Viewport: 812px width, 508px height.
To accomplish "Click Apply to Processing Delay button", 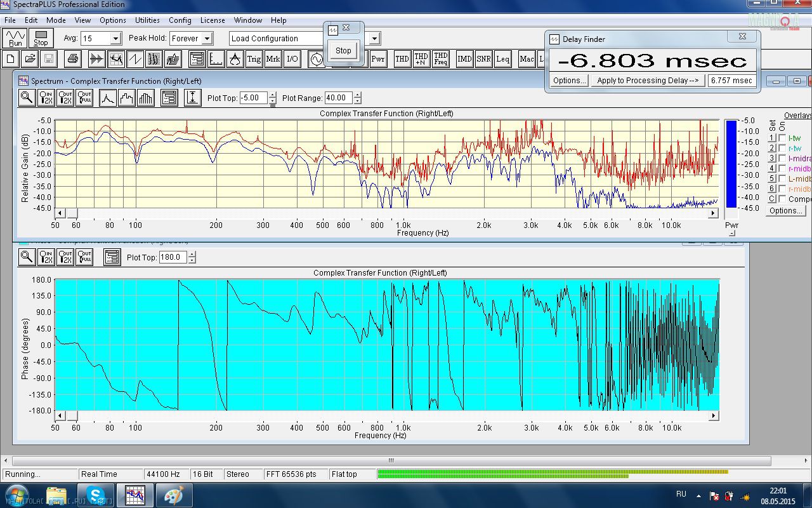I will (x=648, y=81).
